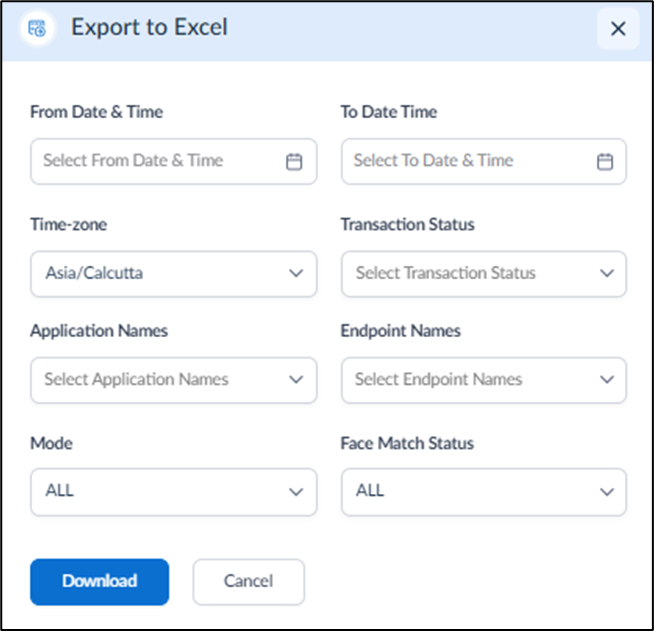Screen dimensions: 654x631
Task: Click the Transaction Status label
Action: 407,225
